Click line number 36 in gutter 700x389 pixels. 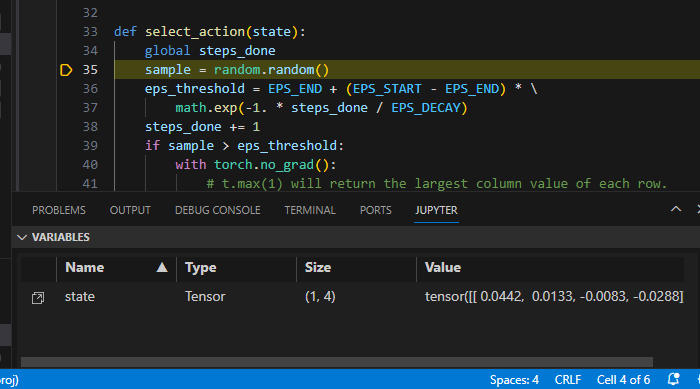90,89
